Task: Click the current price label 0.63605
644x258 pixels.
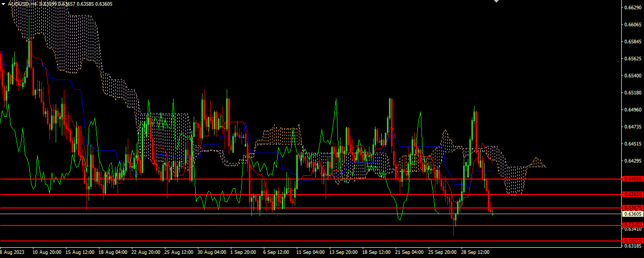Action: [632, 214]
